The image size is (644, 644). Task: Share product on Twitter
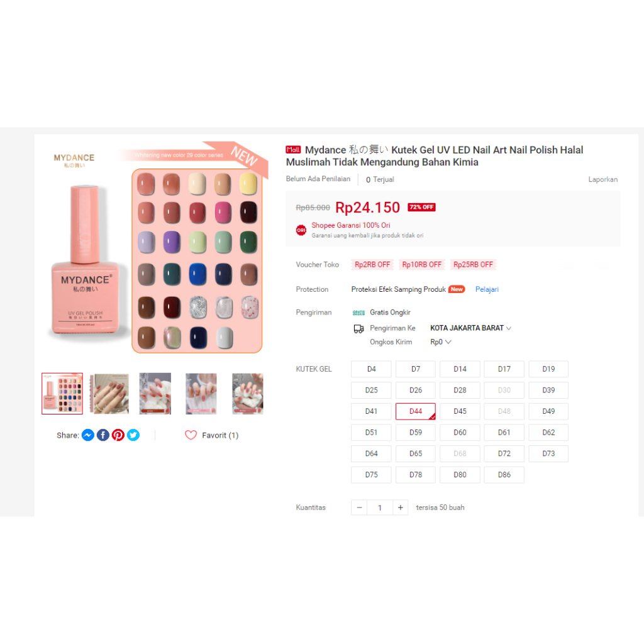coord(133,435)
